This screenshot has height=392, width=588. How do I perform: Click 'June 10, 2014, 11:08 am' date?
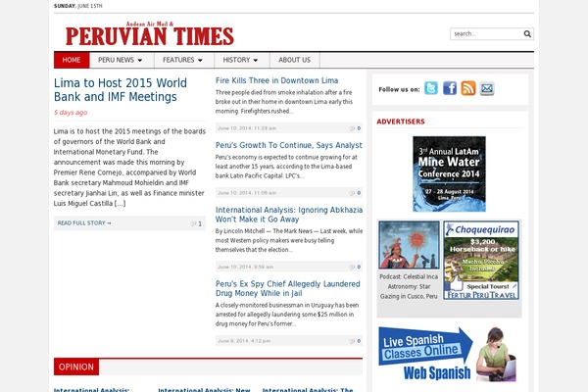(x=247, y=193)
